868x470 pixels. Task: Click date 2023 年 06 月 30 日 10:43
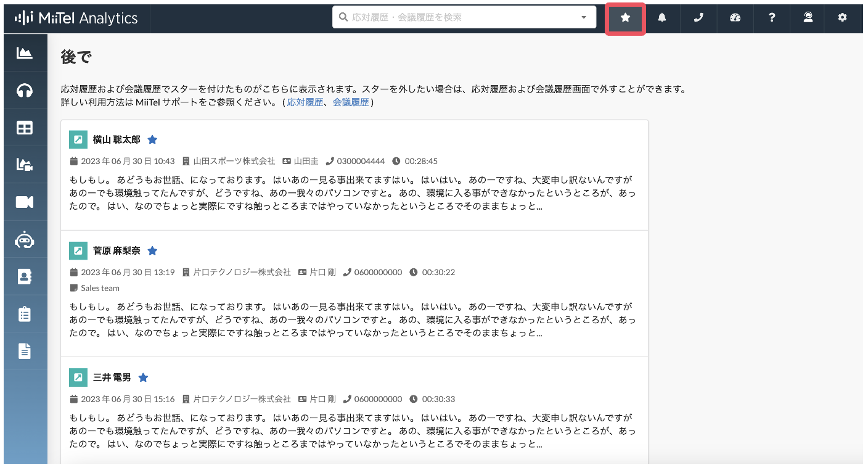(x=128, y=161)
